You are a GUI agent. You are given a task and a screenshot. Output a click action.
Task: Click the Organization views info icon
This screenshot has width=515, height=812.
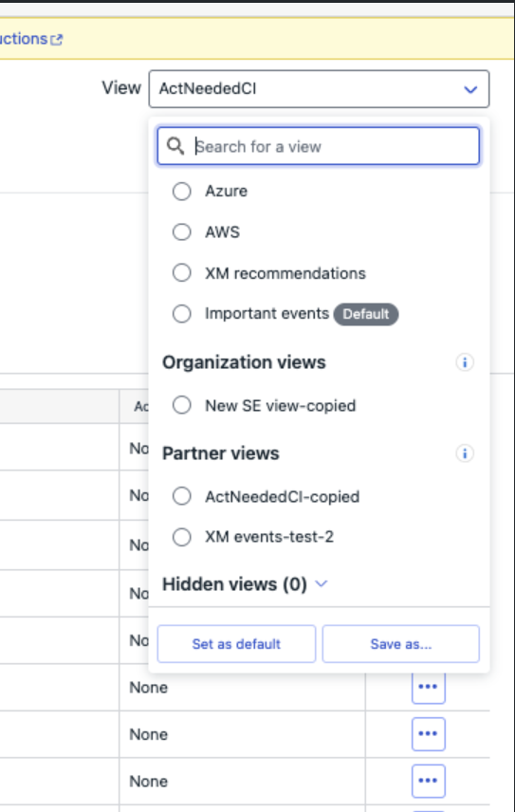(465, 362)
